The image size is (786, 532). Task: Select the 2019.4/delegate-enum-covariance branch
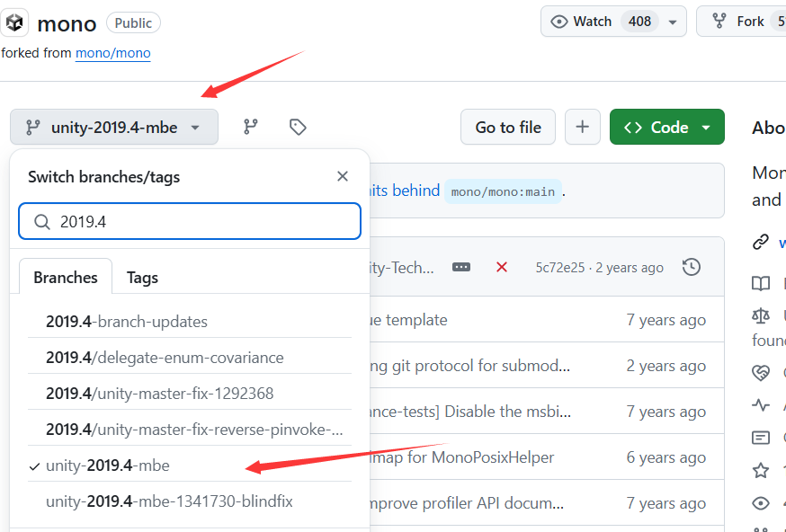pos(190,357)
